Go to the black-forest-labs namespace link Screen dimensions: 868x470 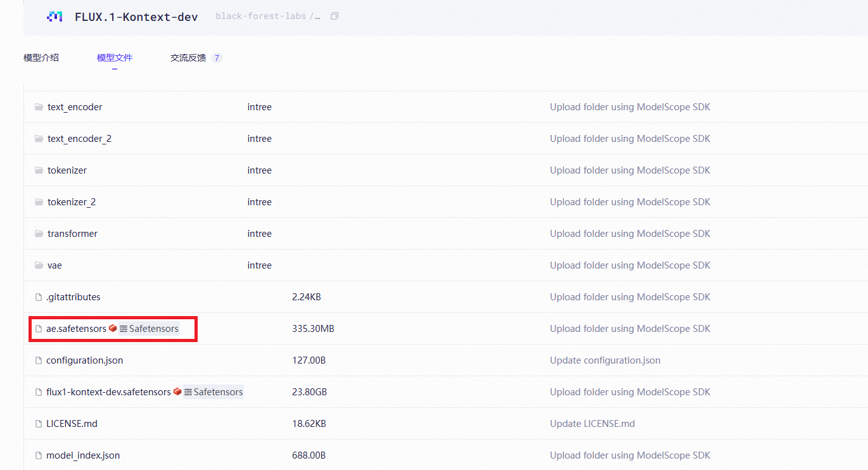click(261, 16)
